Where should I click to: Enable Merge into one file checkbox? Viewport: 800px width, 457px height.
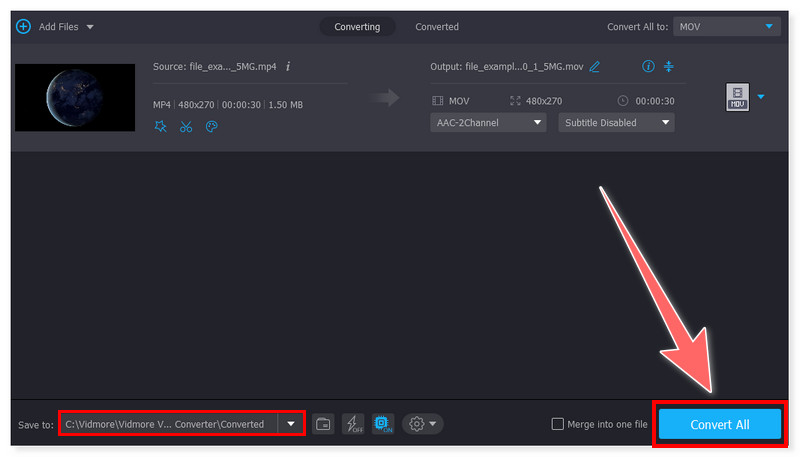(558, 424)
